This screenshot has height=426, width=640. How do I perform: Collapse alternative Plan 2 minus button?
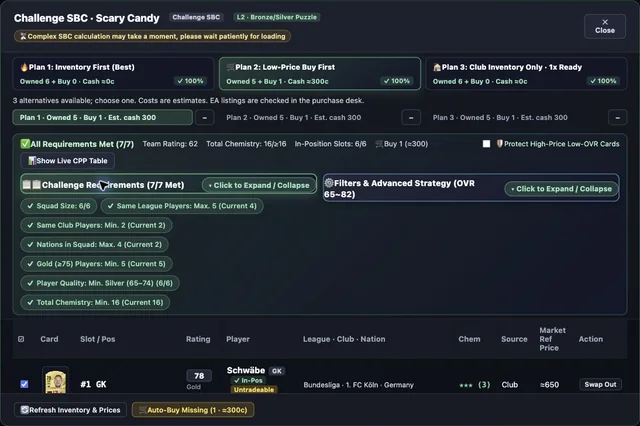click(411, 118)
